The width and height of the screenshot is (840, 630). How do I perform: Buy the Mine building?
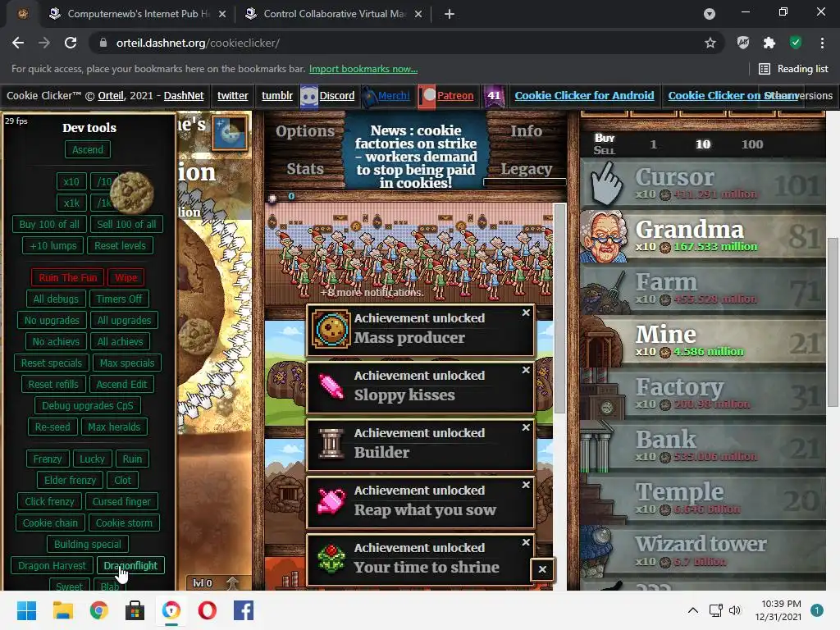point(702,341)
